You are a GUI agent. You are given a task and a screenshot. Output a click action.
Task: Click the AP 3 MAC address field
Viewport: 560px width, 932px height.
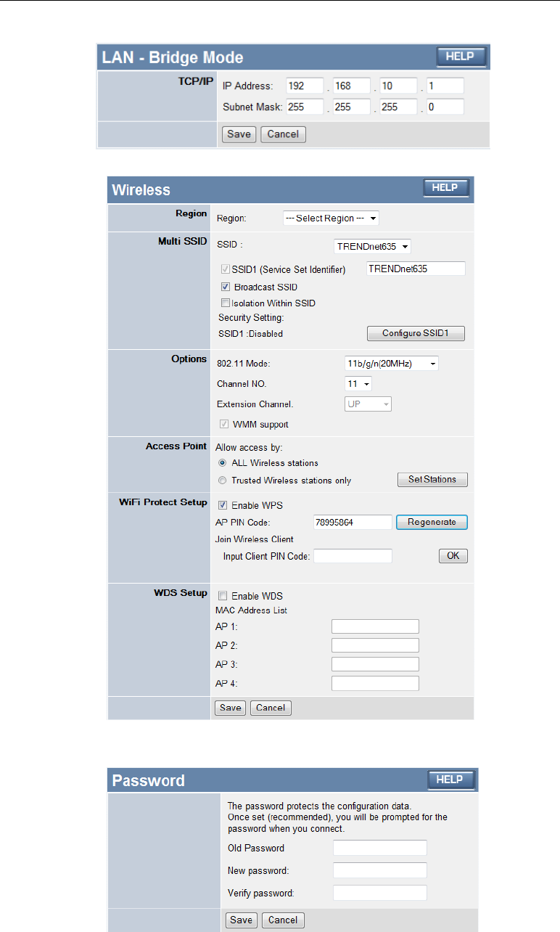pos(375,664)
